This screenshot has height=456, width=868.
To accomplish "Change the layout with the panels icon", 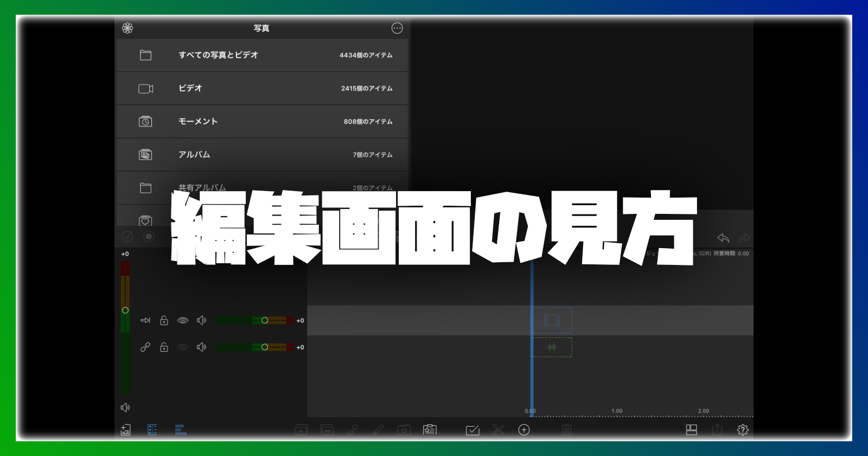I will pyautogui.click(x=692, y=430).
